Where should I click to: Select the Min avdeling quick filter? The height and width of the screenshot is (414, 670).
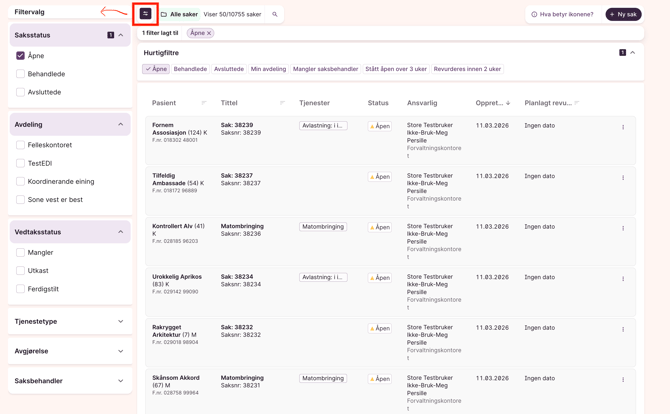point(268,70)
